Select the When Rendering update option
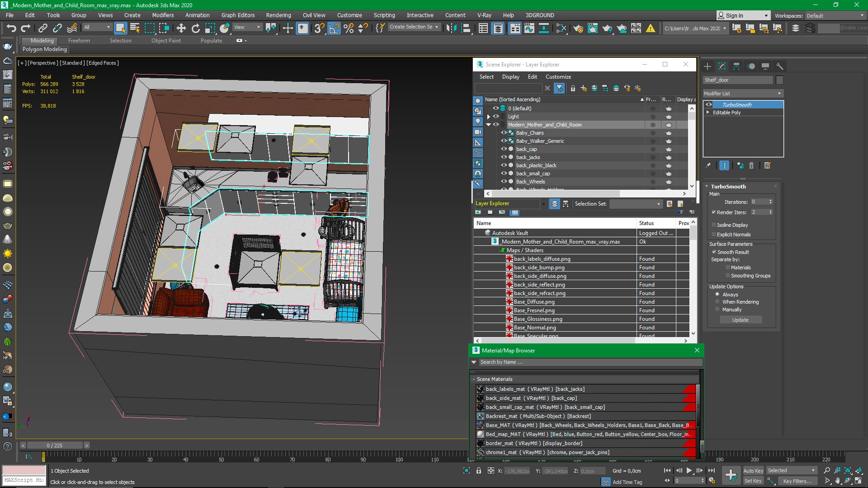 pyautogui.click(x=717, y=302)
